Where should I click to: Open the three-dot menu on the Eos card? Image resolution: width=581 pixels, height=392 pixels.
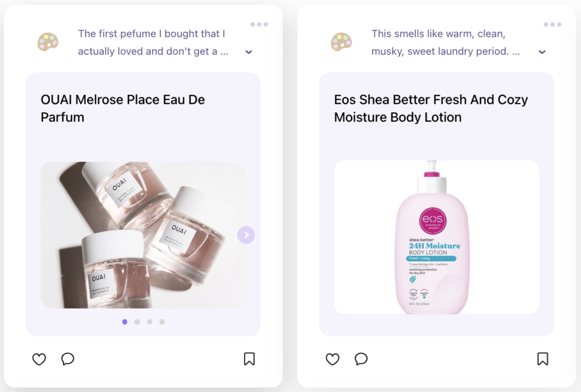[553, 24]
